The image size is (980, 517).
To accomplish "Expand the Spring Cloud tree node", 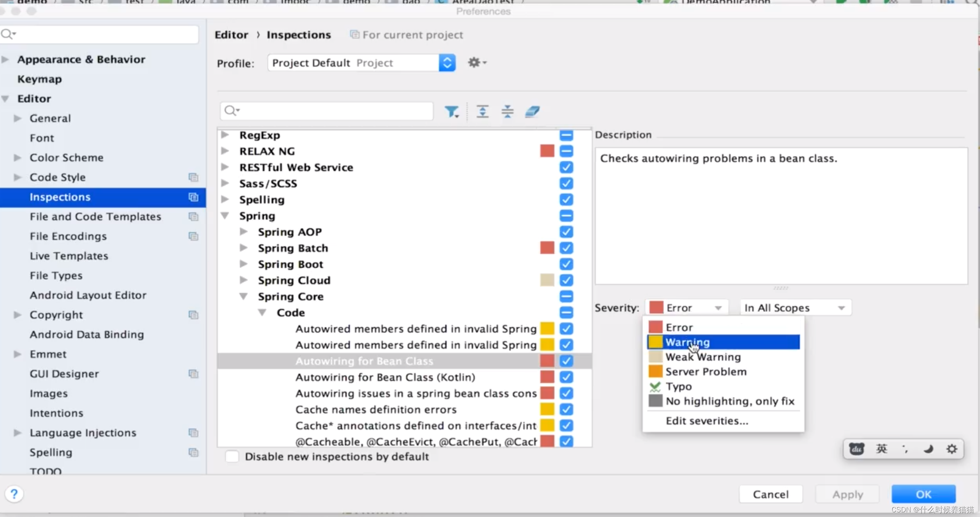I will pyautogui.click(x=244, y=280).
